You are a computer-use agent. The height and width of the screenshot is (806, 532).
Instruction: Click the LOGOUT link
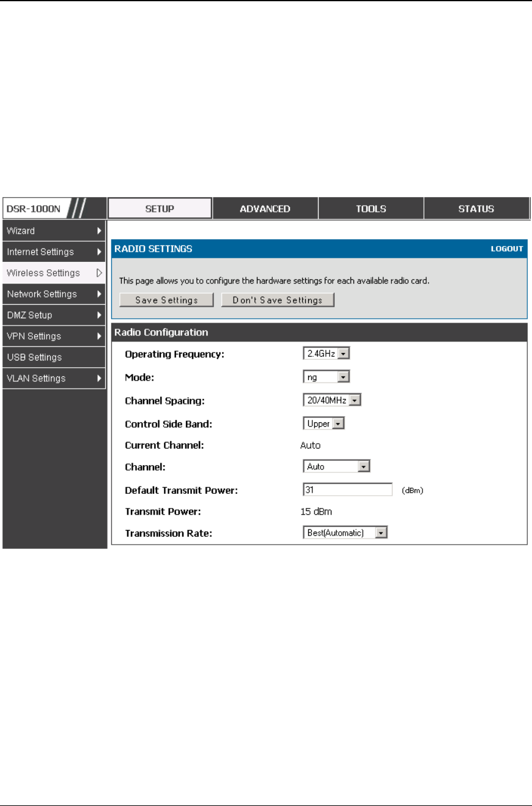507,249
